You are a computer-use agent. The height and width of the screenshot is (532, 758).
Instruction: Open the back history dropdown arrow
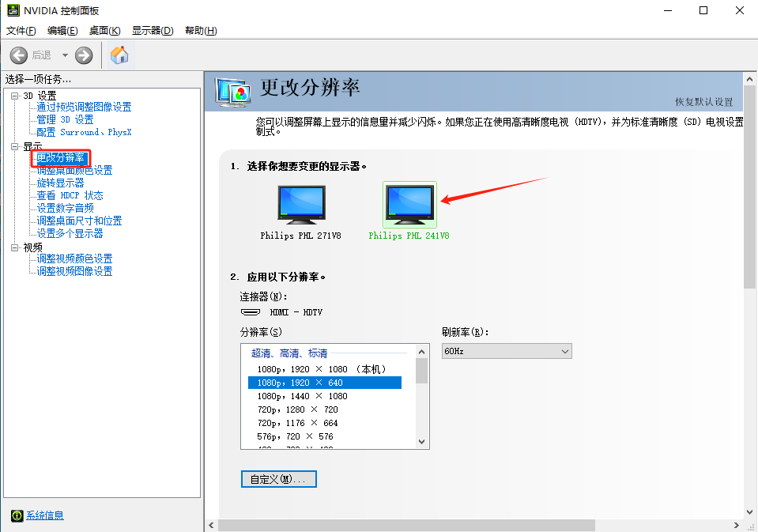point(65,55)
